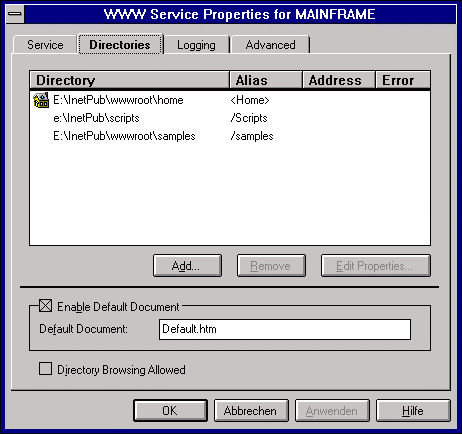
Task: Click the Edit Properties... button
Action: pos(376,266)
